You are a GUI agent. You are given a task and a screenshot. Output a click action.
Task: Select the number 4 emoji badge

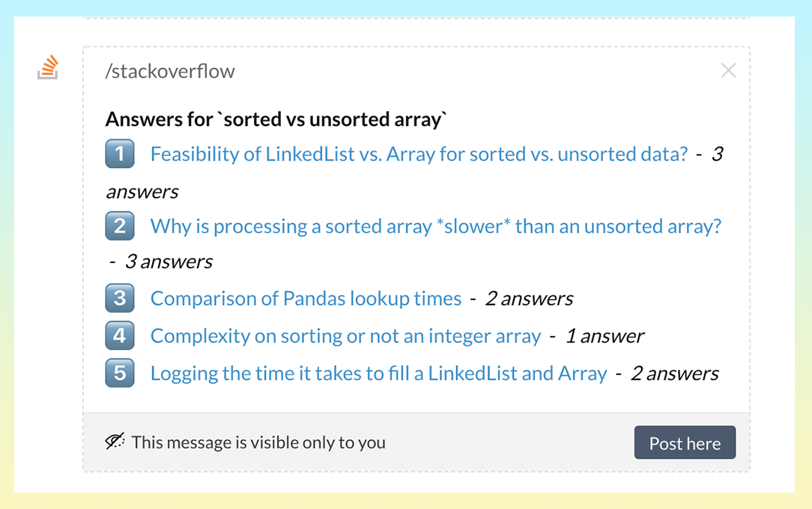pos(120,336)
